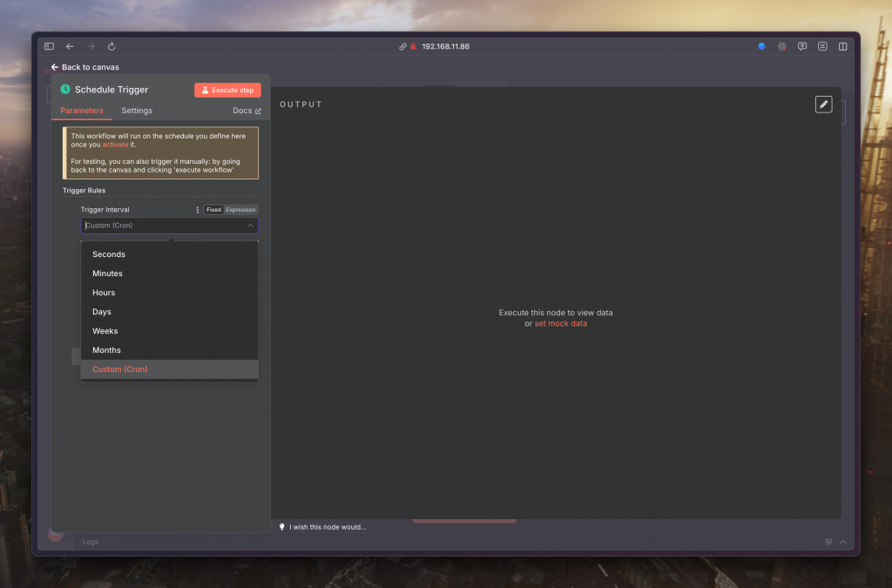Edit output with the pencil icon
Screen dimensions: 892x588
tap(824, 105)
